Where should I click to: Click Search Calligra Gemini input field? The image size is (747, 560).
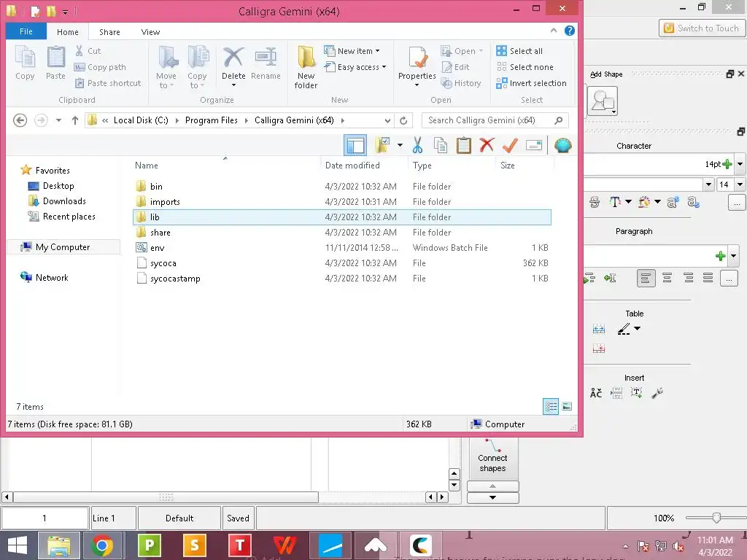click(x=495, y=120)
